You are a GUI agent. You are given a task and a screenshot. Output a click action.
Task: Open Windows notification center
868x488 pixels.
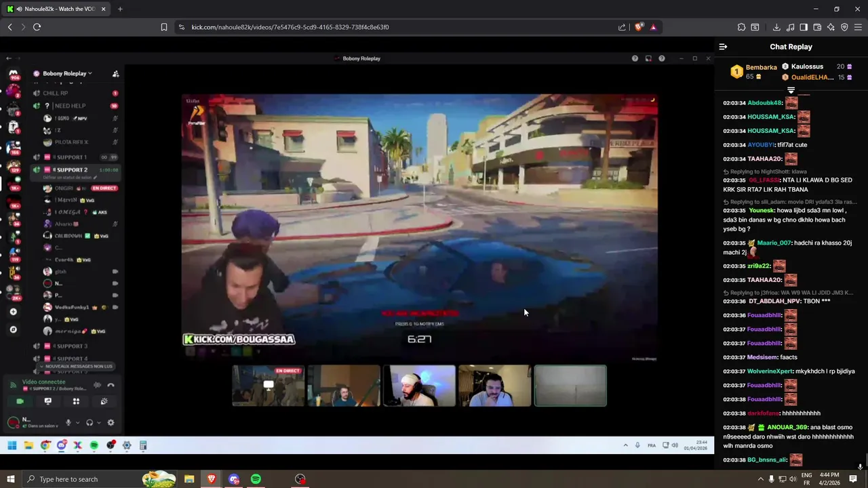click(x=853, y=479)
